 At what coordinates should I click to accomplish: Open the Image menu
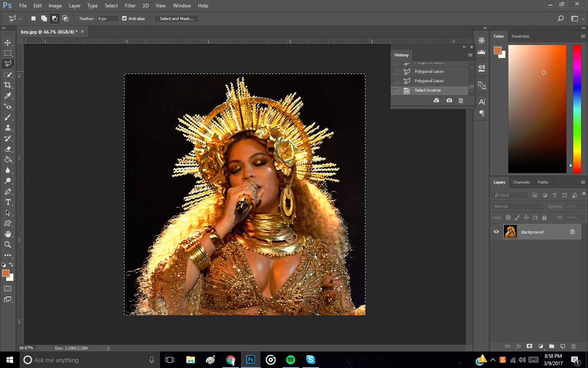(55, 6)
